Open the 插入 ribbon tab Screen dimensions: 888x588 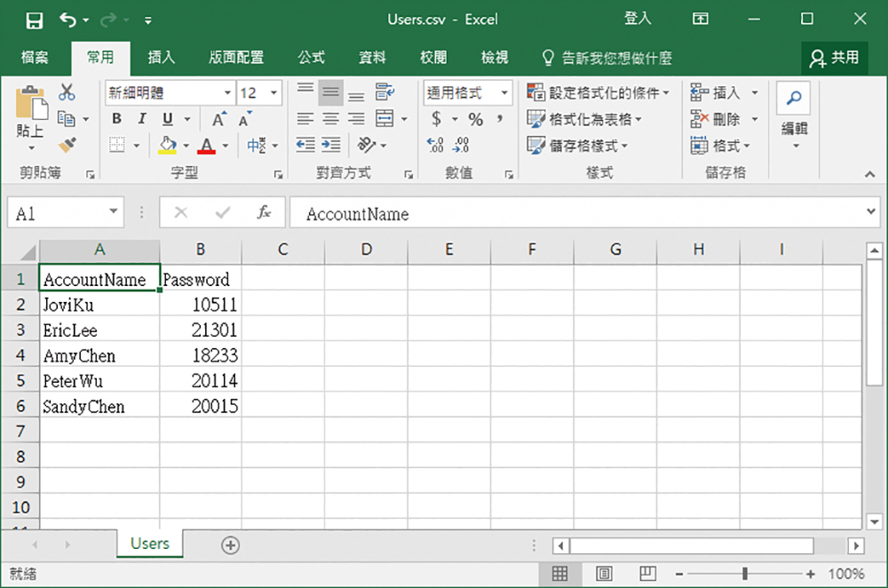pyautogui.click(x=161, y=58)
